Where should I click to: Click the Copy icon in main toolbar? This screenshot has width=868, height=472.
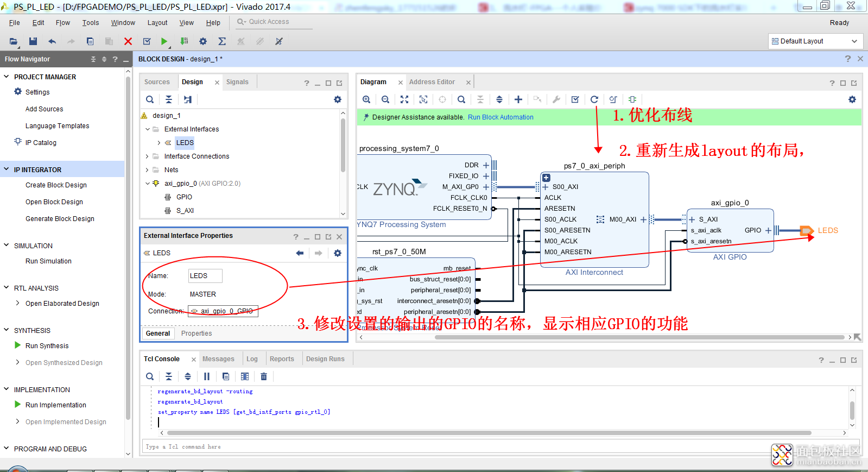[x=90, y=41]
